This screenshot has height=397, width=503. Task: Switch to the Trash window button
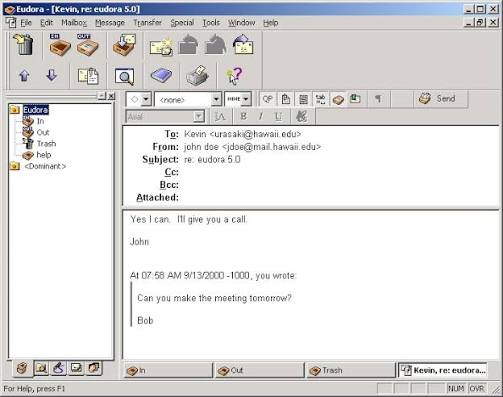coord(351,370)
